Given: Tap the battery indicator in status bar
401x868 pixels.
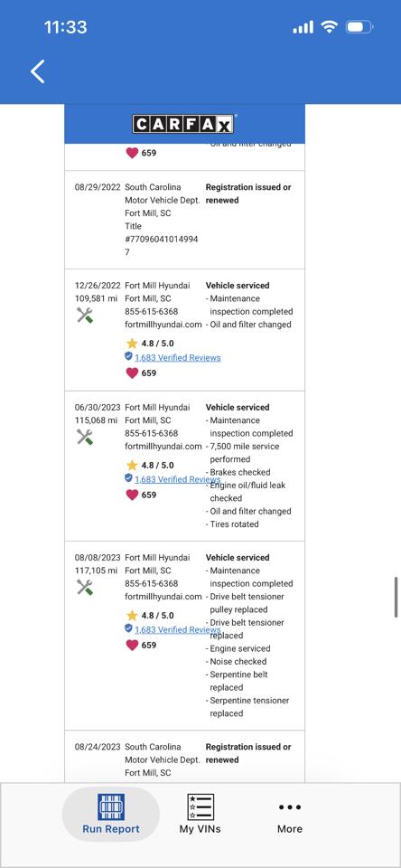Looking at the screenshot, I should tap(359, 27).
